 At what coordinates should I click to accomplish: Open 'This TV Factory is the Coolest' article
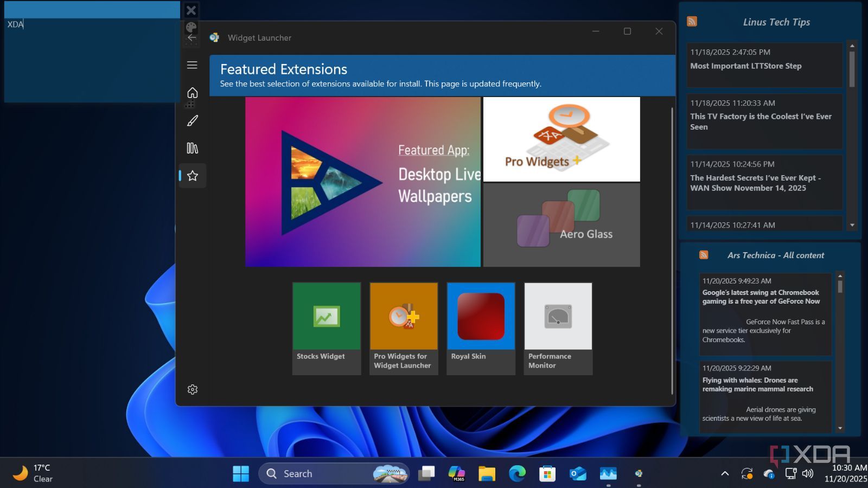pyautogui.click(x=760, y=121)
